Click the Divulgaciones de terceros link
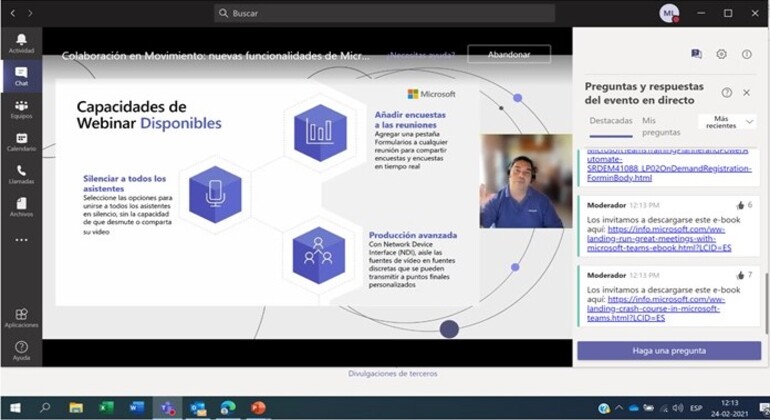Screen dimensions: 770x420 point(392,373)
